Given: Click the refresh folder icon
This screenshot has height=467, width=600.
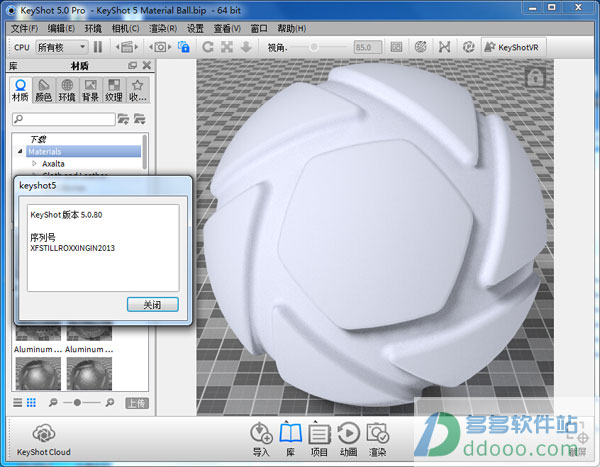Looking at the screenshot, I should click(x=139, y=119).
